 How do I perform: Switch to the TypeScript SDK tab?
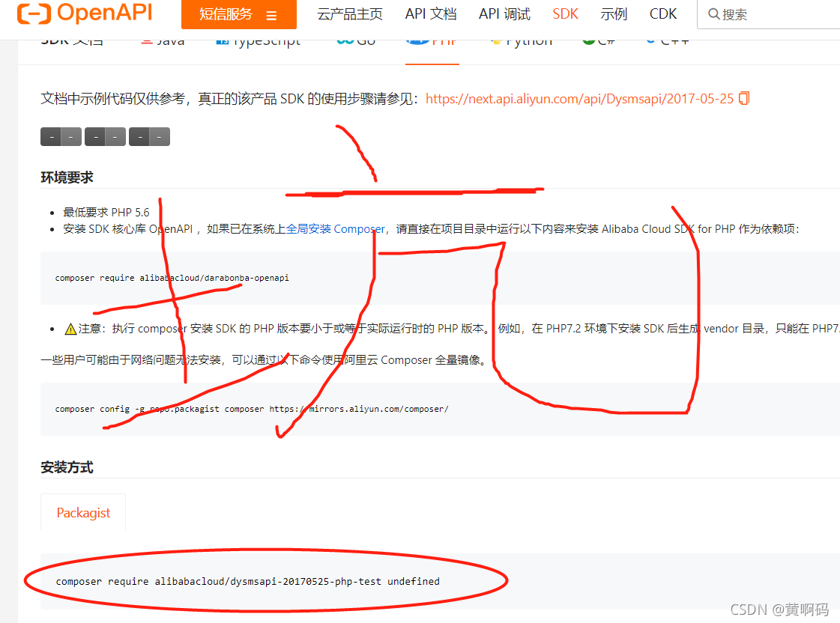coord(258,41)
